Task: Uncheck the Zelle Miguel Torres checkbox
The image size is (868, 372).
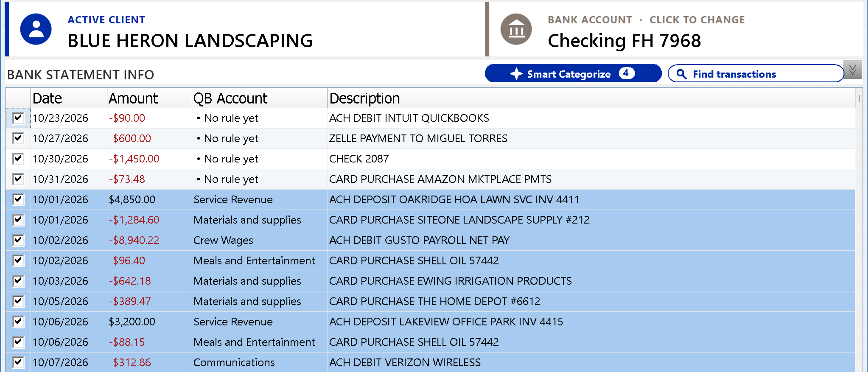Action: point(18,138)
